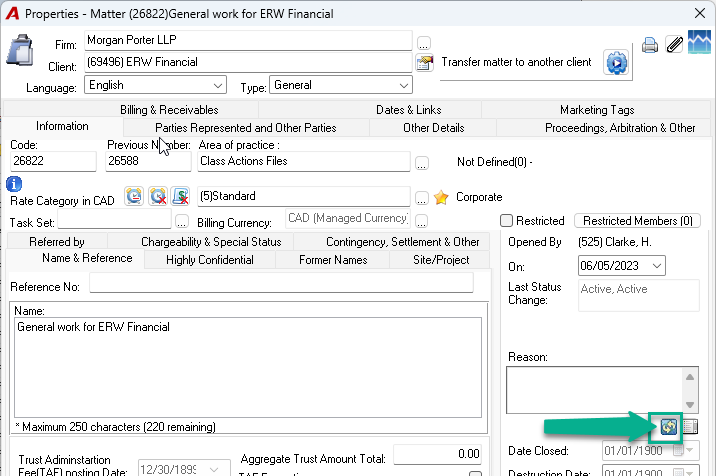Click the Code field showing 26822

point(53,161)
